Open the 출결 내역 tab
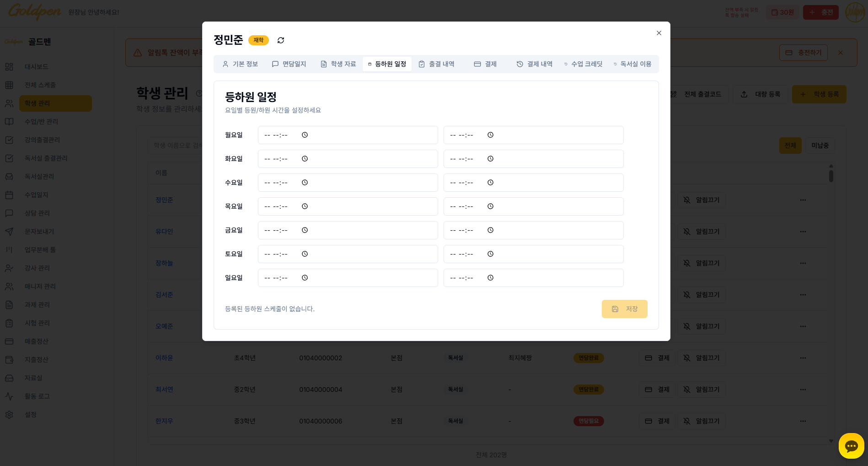This screenshot has height=466, width=868. coord(436,64)
